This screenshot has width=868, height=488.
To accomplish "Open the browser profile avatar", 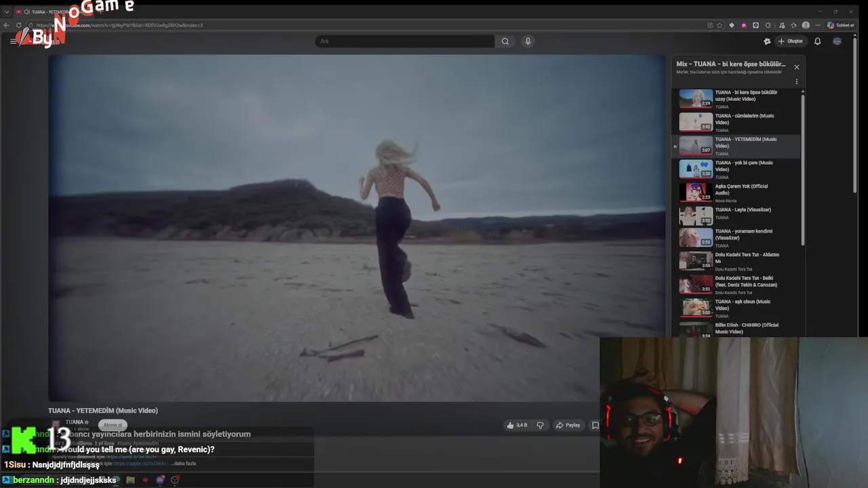I will [806, 25].
